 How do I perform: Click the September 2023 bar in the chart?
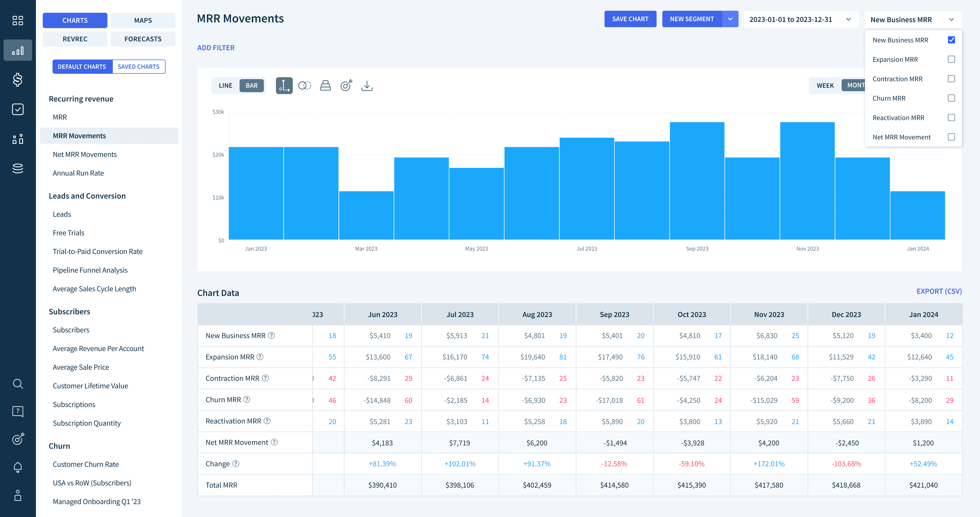pos(697,180)
